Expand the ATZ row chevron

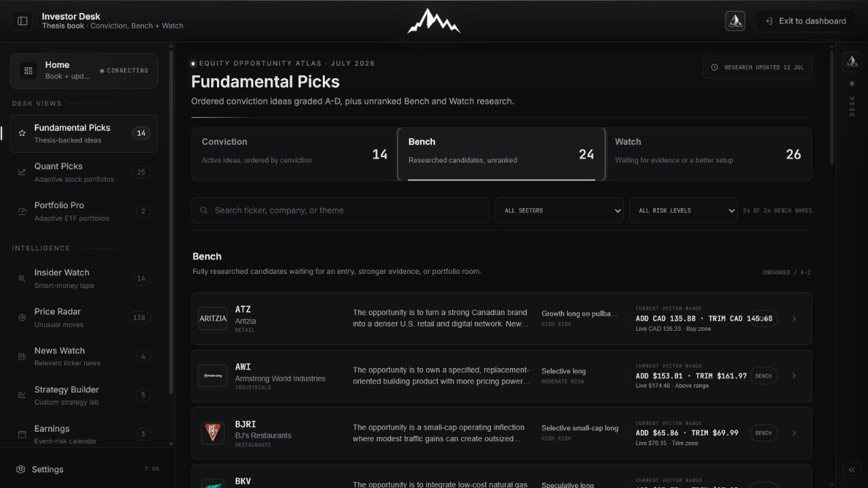pos(794,319)
